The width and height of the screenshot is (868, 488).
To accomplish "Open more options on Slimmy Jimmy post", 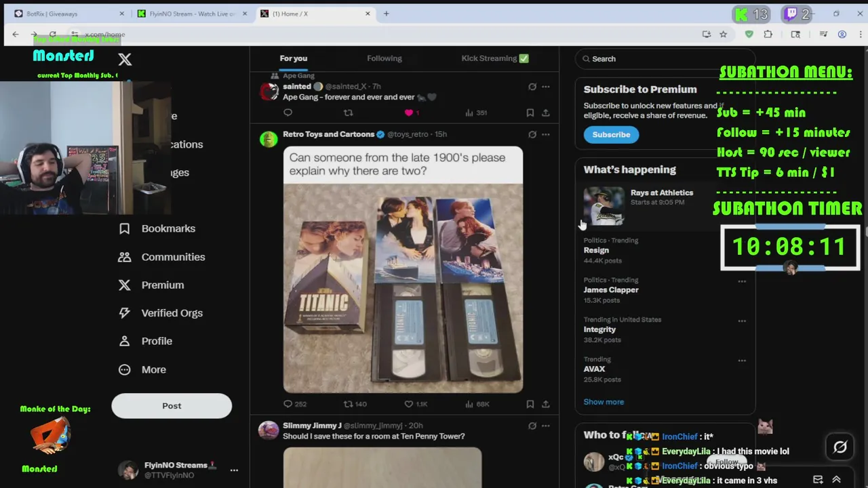I will (x=545, y=426).
